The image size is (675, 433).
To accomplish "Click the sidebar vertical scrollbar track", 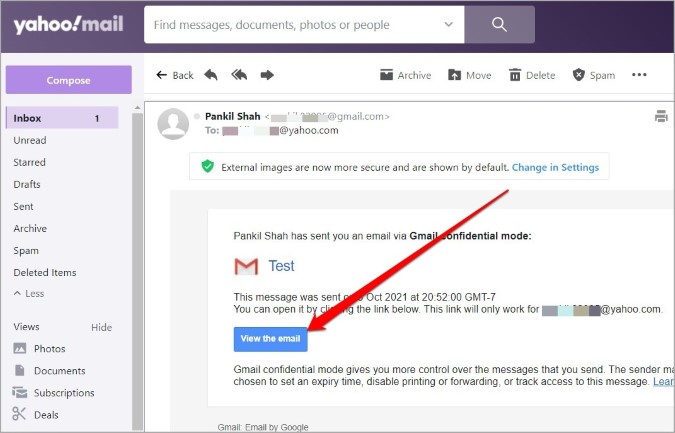I will coord(137,271).
